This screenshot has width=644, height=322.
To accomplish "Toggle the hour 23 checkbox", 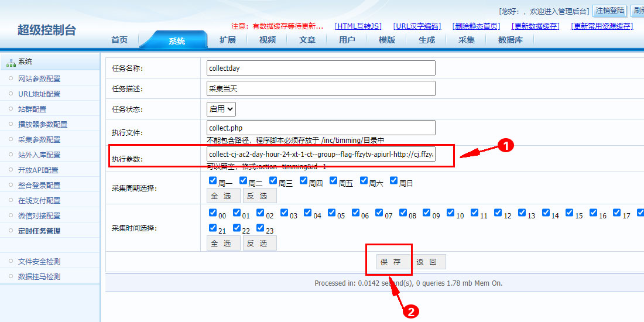I will click(x=261, y=228).
